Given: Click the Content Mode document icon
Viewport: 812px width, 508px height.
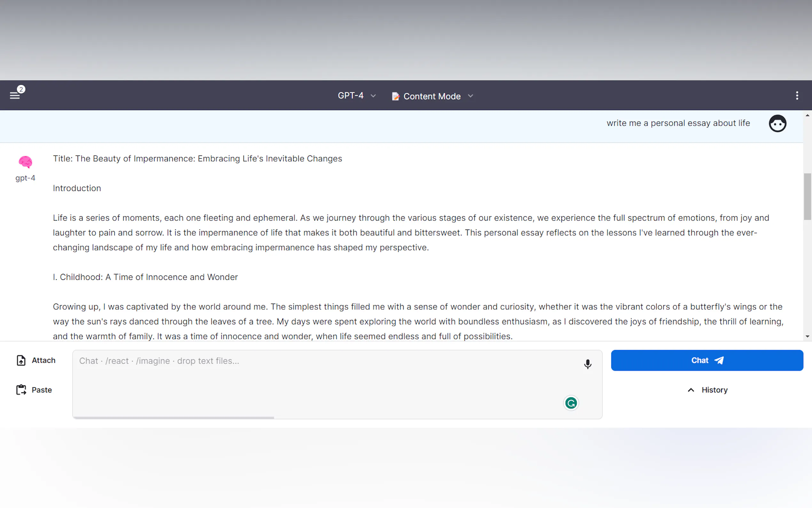Looking at the screenshot, I should pyautogui.click(x=395, y=96).
